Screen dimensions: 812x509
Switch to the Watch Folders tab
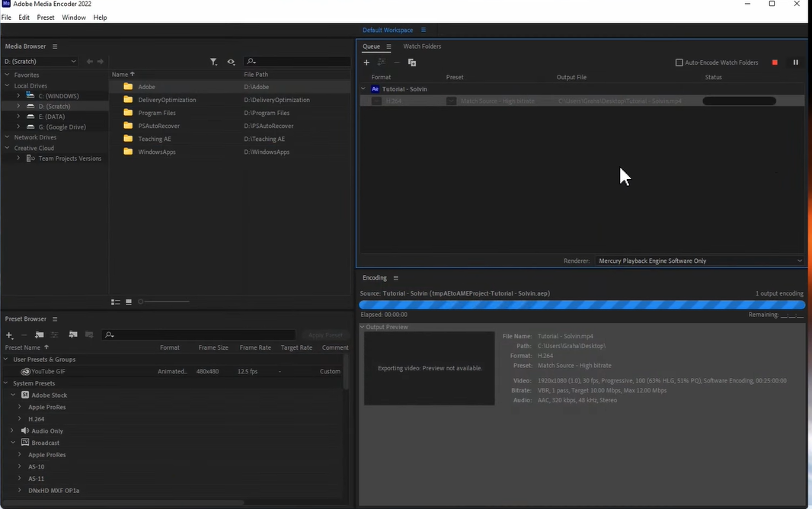point(422,46)
